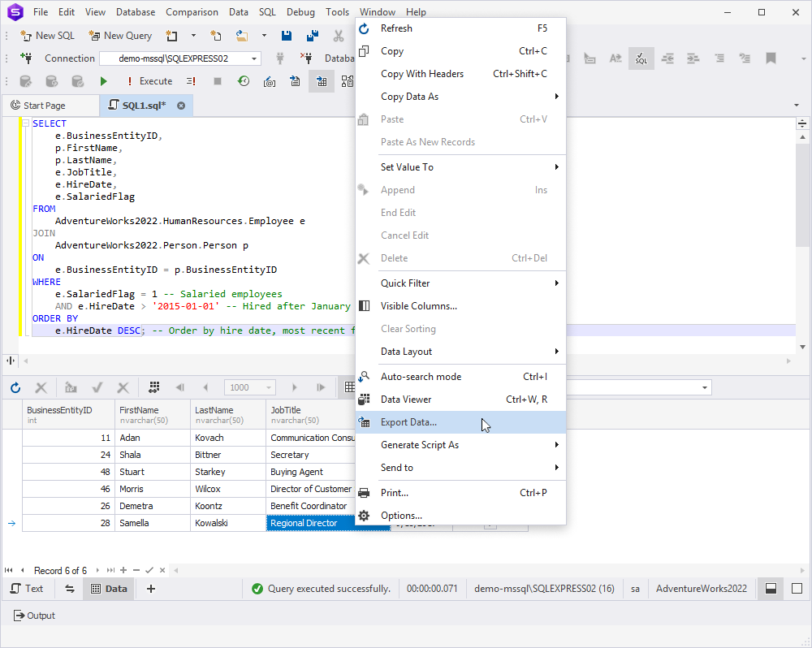Open the connection dropdown demo-mssql\SQLEXPRESS02
This screenshot has height=648, width=812.
[180, 58]
